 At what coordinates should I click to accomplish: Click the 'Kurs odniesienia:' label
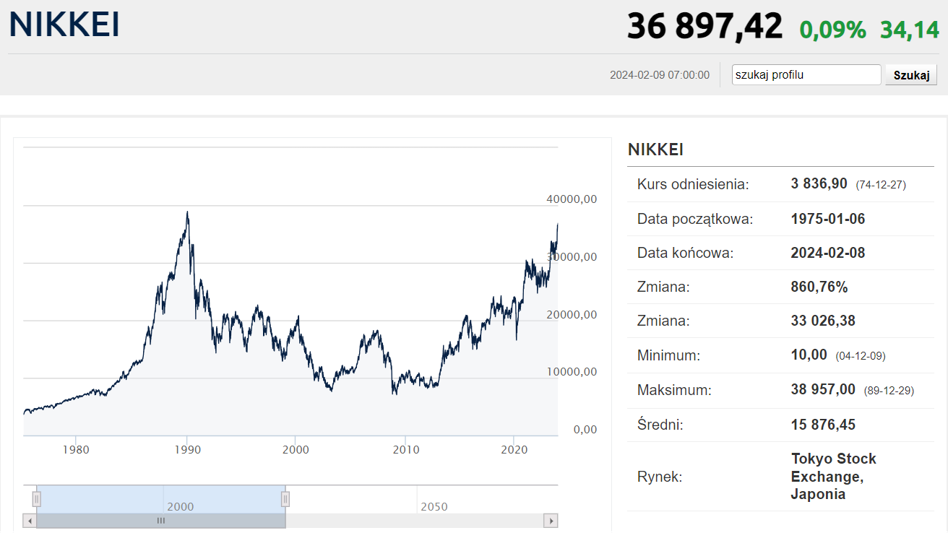coord(693,184)
